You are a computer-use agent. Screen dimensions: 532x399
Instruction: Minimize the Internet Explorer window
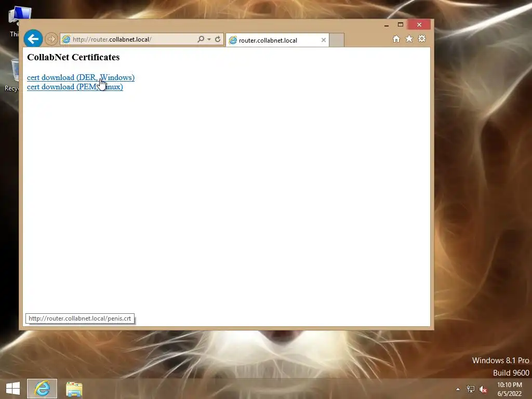click(x=387, y=25)
